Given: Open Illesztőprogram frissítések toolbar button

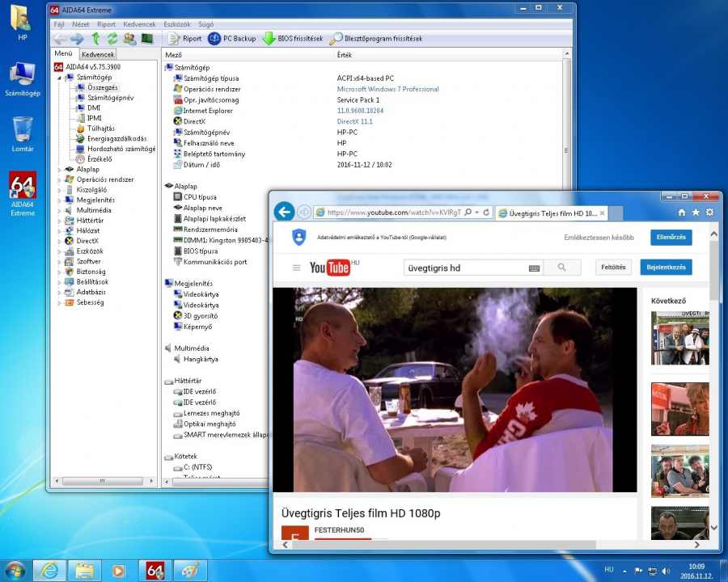Looking at the screenshot, I should [375, 39].
